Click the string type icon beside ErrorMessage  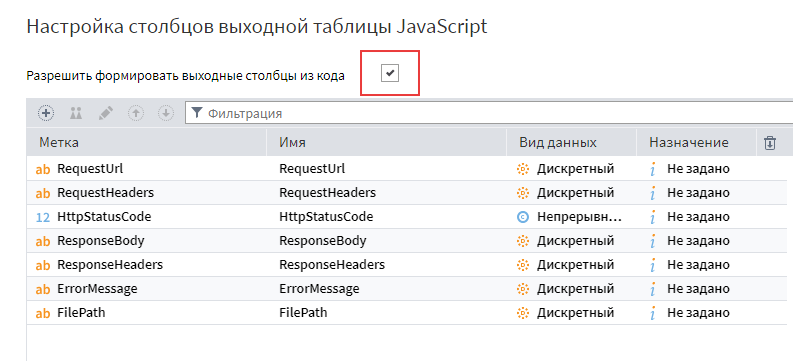point(43,290)
